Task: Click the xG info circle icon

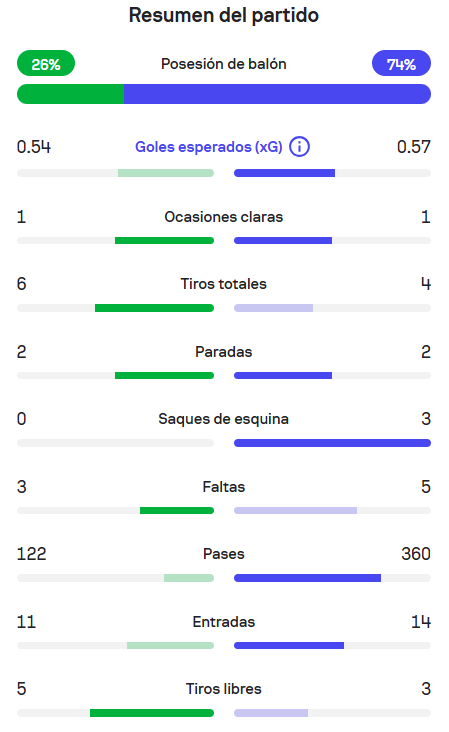Action: coord(299,147)
